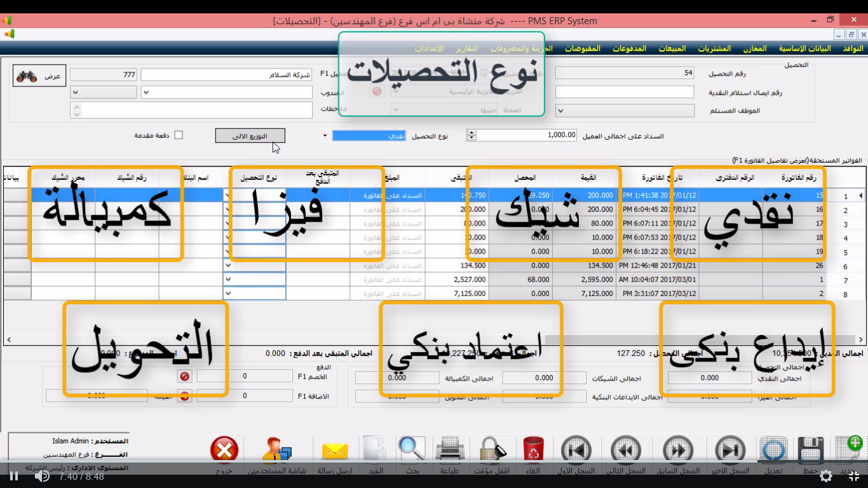Click the payment amount field 1,000.00
868x488 pixels.
click(526, 135)
